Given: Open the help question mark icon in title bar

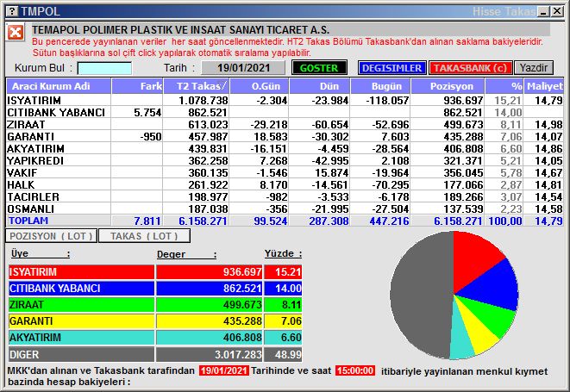Looking at the screenshot, I should pos(12,11).
